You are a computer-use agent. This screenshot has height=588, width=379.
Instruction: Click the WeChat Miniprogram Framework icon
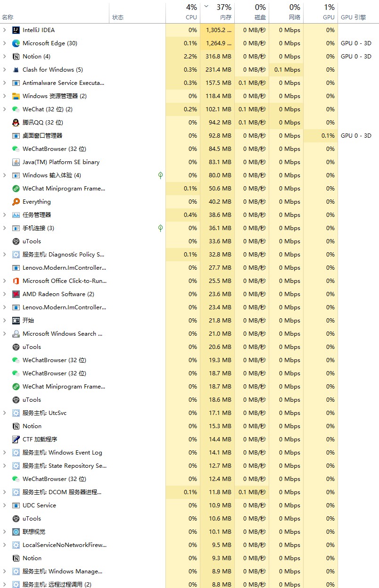click(x=16, y=188)
